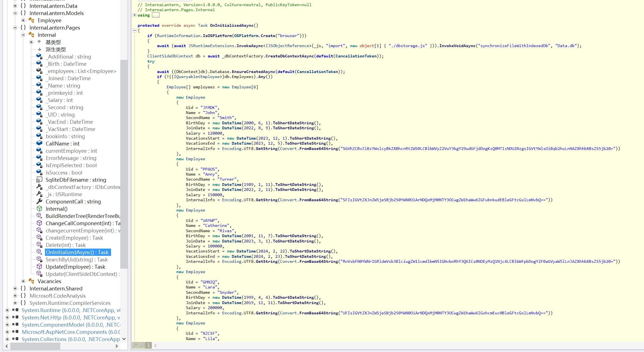
Task: Click the InternaLantern.Pages namespace braces icon
Action: [23, 27]
